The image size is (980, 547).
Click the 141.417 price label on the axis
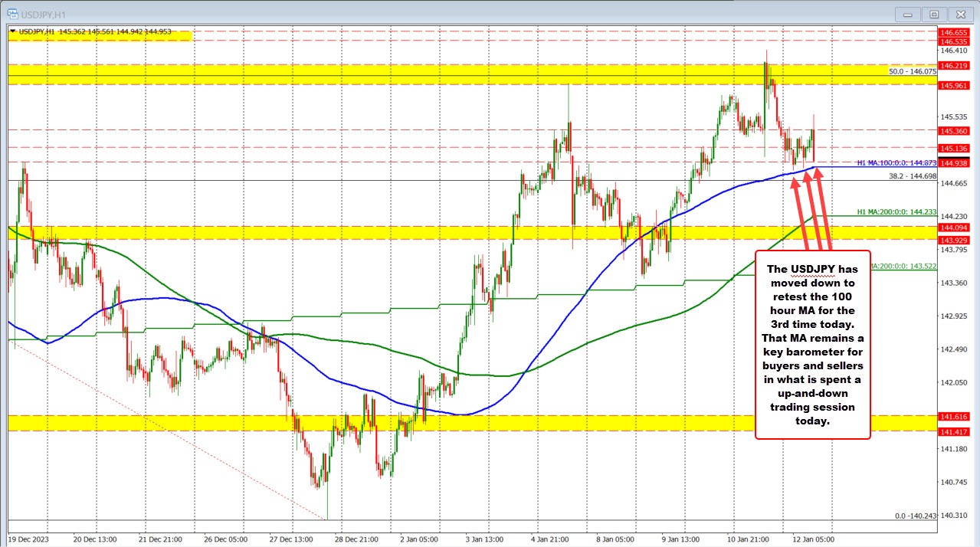tap(956, 431)
